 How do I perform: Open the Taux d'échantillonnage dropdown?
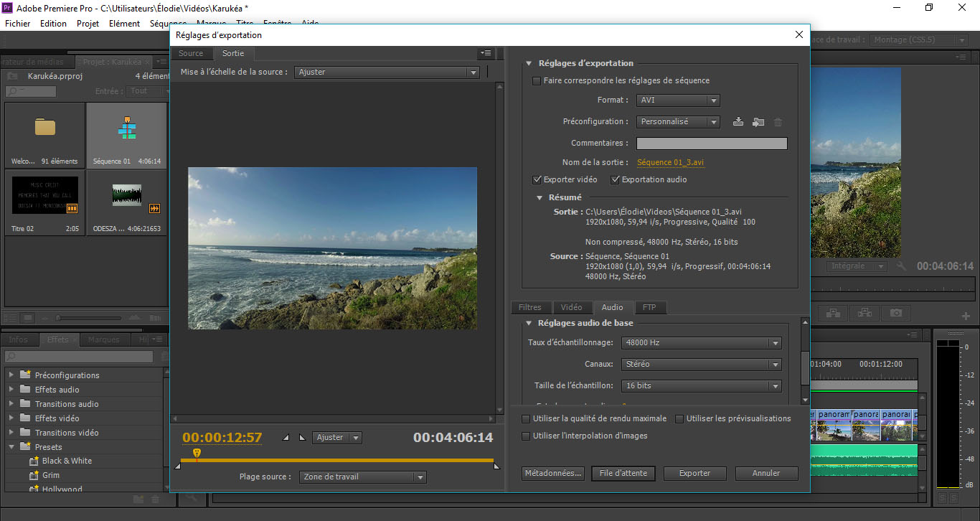coord(701,343)
